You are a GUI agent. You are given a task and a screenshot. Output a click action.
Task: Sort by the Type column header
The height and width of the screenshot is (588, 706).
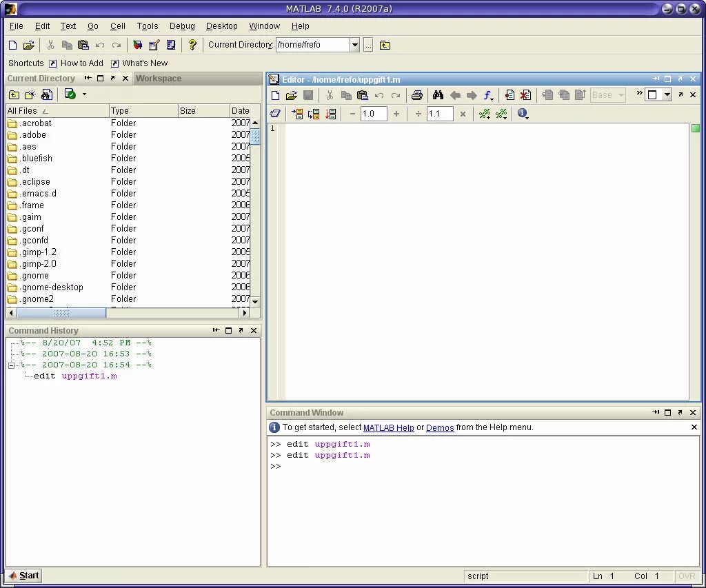point(143,111)
